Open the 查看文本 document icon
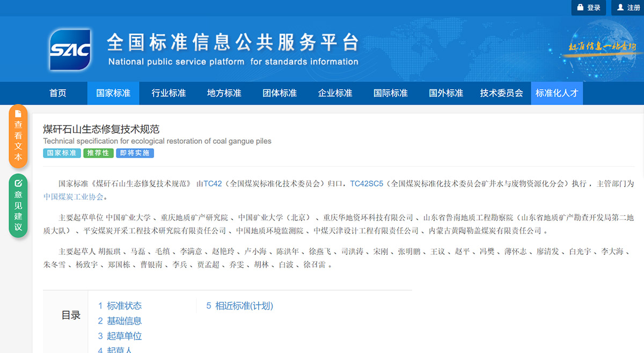This screenshot has height=353, width=644. point(18,114)
